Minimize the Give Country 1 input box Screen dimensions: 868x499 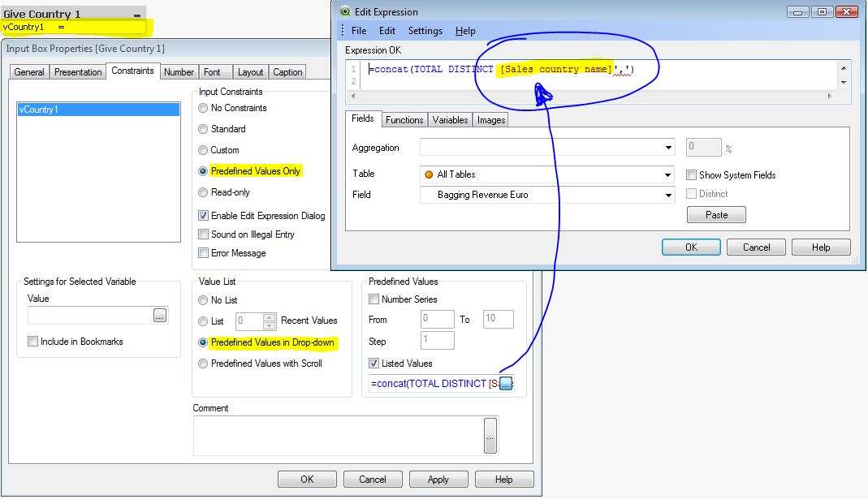click(x=136, y=15)
